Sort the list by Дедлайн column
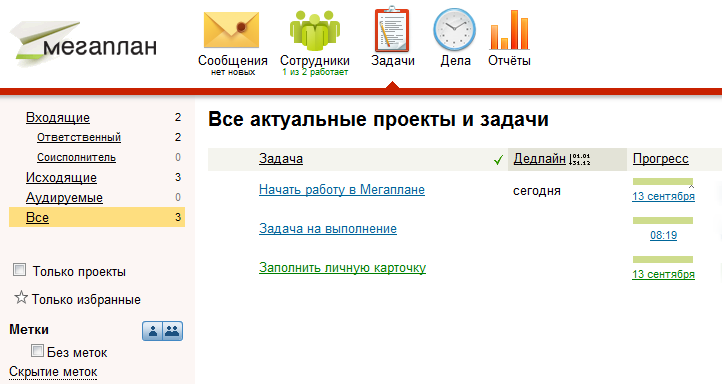This screenshot has width=722, height=384. (x=539, y=159)
